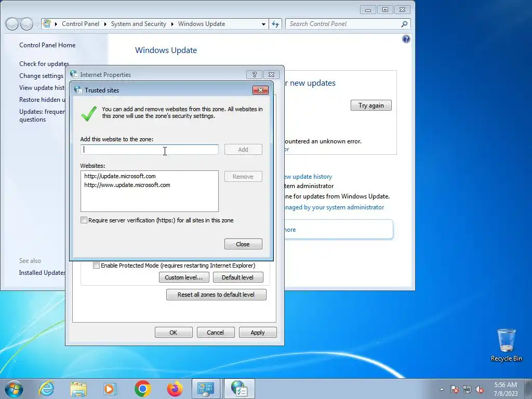
Task: Launch Google Chrome from the taskbar
Action: point(142,389)
